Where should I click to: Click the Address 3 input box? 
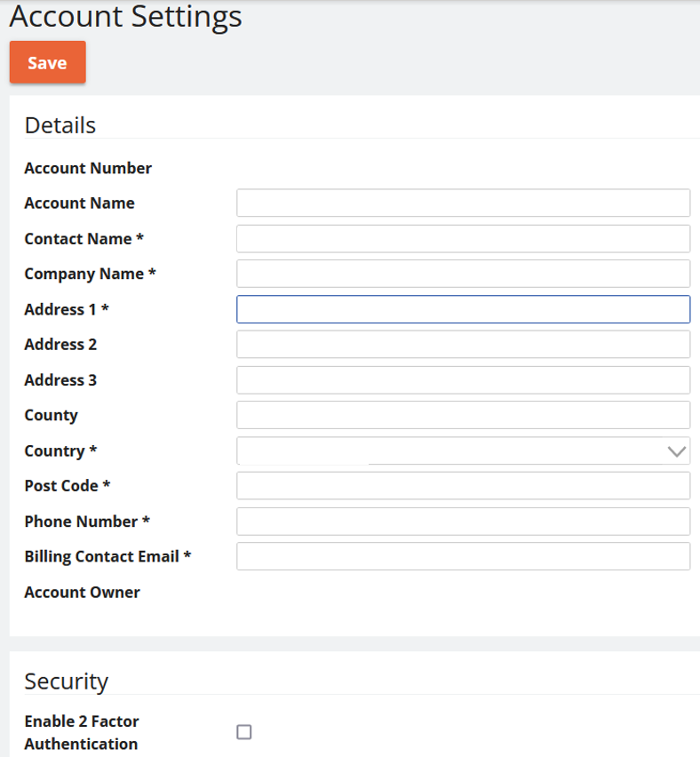463,380
